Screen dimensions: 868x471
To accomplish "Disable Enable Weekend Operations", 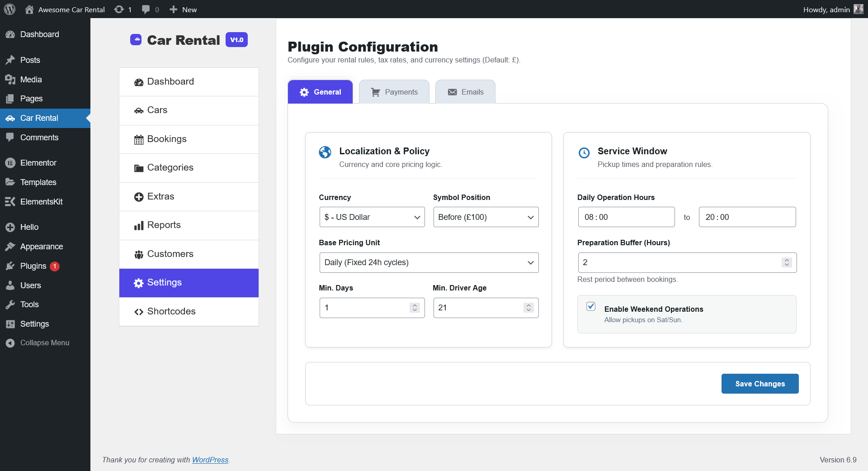I will coord(591,306).
